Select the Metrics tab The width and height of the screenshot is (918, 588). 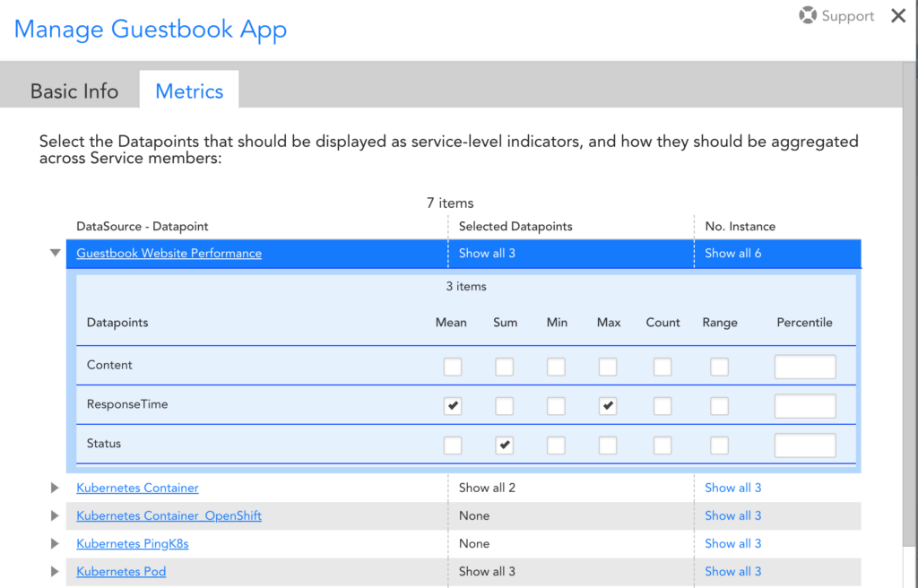(x=188, y=91)
